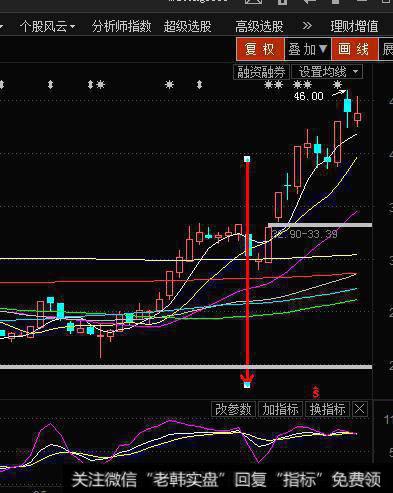Open the 个股风云 dropdown menu
Screen dimensions: 393x493
(x=47, y=26)
